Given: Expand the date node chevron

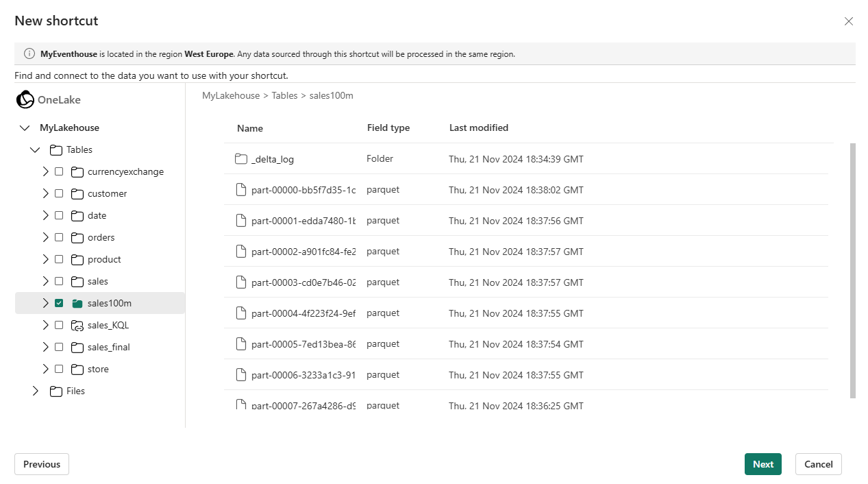Looking at the screenshot, I should 46,215.
